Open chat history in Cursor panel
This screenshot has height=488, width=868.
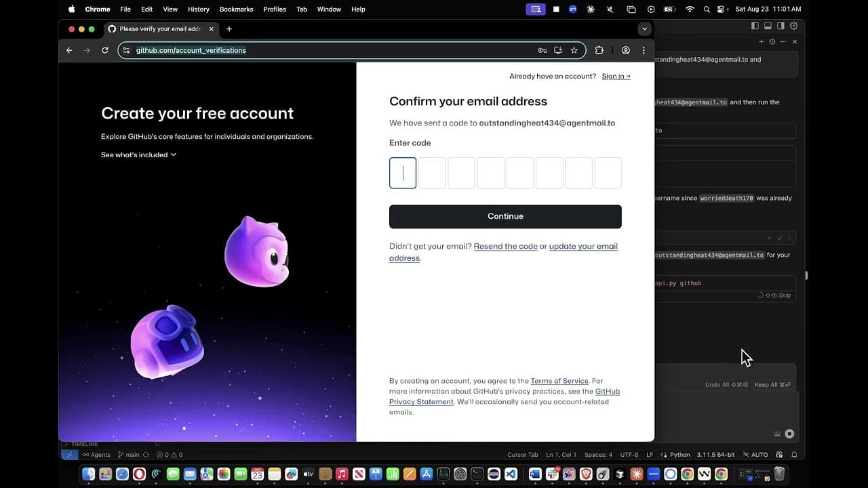pyautogui.click(x=772, y=42)
